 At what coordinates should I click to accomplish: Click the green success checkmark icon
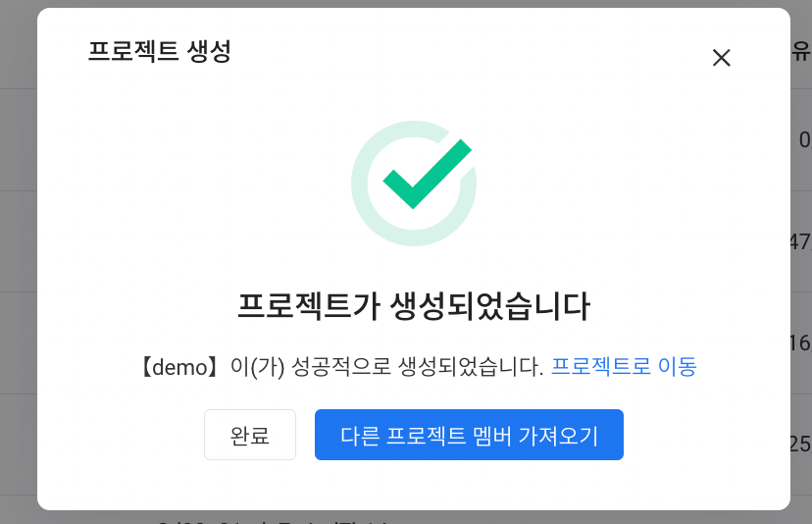pyautogui.click(x=428, y=174)
